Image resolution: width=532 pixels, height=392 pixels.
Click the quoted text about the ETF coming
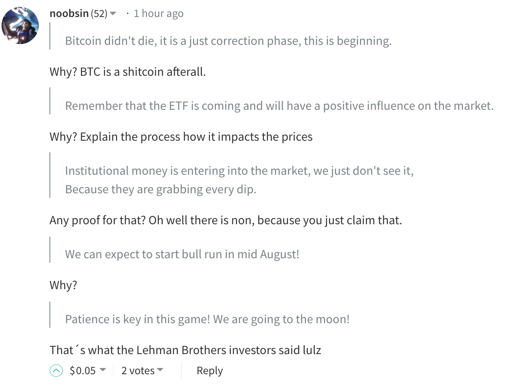[279, 106]
